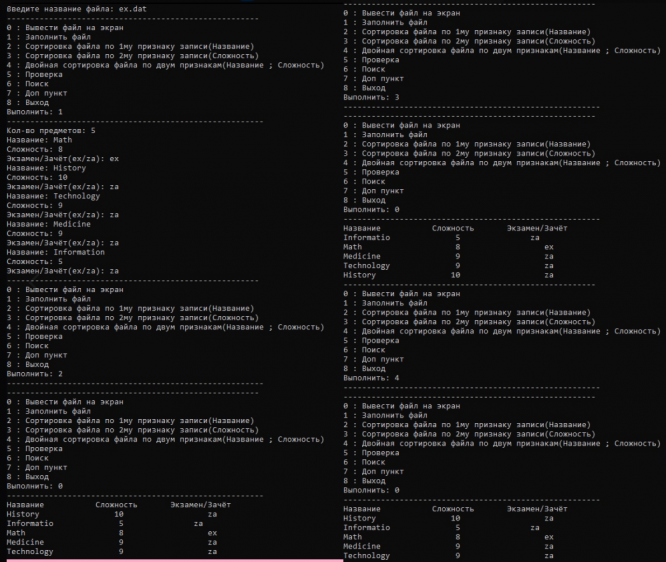Click '5 : Проверка' in menu ending 'Выполнить: 4'
Image resolution: width=666 pixels, height=562 pixels.
(x=371, y=340)
